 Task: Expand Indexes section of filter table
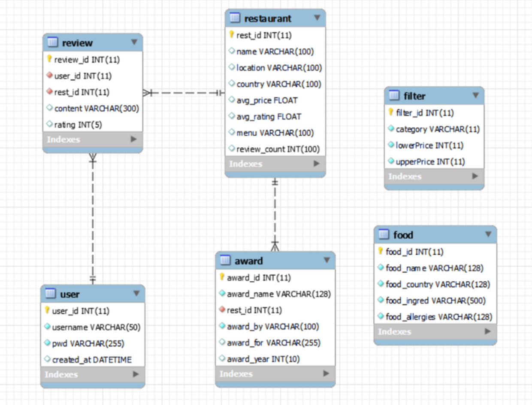click(475, 176)
